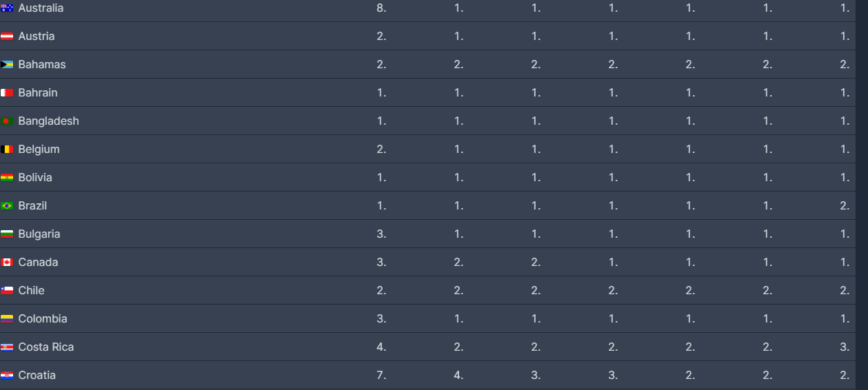Click the Bahrain flag icon

[x=7, y=93]
